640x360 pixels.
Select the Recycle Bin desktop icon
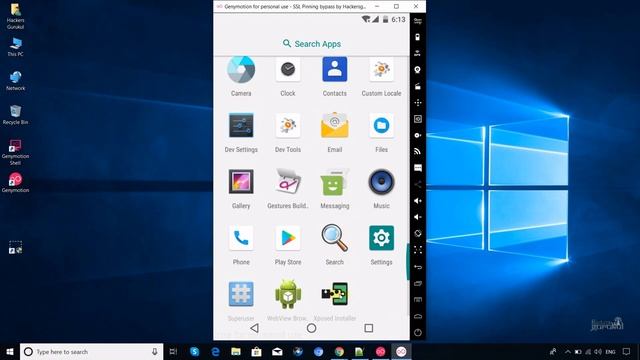coord(16,115)
